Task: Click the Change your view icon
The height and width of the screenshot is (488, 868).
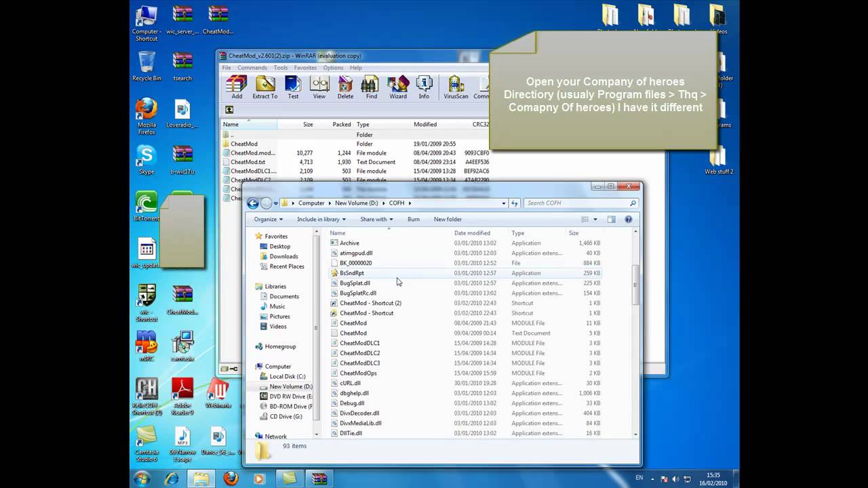Action: point(585,219)
